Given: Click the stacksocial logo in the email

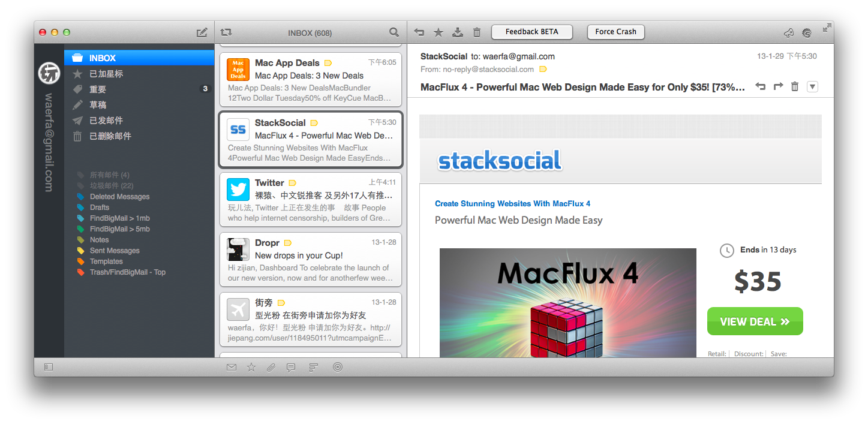Looking at the screenshot, I should 500,161.
